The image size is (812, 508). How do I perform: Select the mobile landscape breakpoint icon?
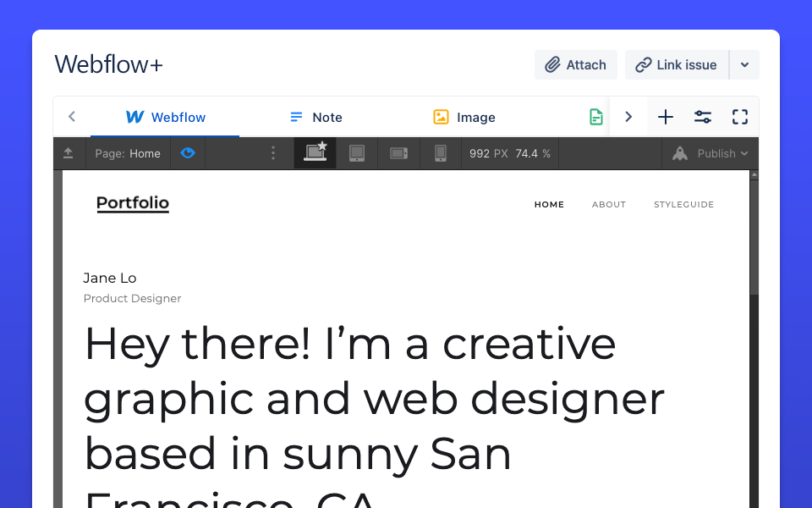[398, 153]
